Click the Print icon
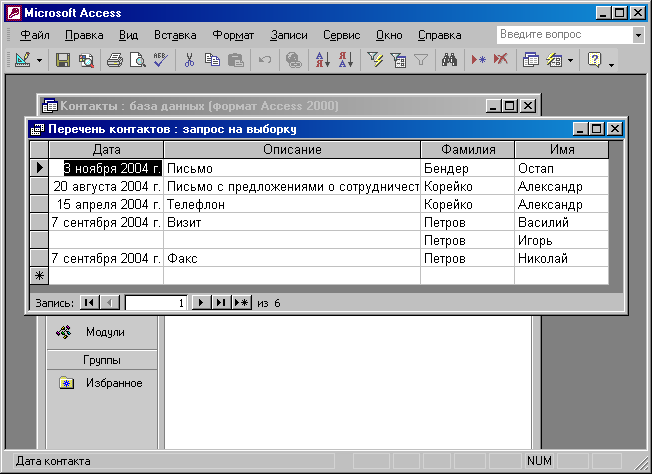The height and width of the screenshot is (474, 652). pyautogui.click(x=115, y=60)
